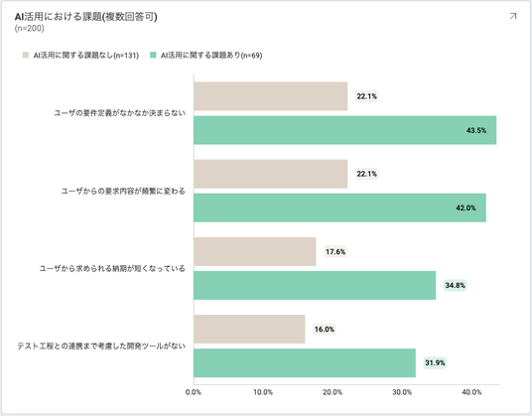
Task: Click the chart title 'AI活用における課題(複数回答可)'
Action: (x=85, y=17)
